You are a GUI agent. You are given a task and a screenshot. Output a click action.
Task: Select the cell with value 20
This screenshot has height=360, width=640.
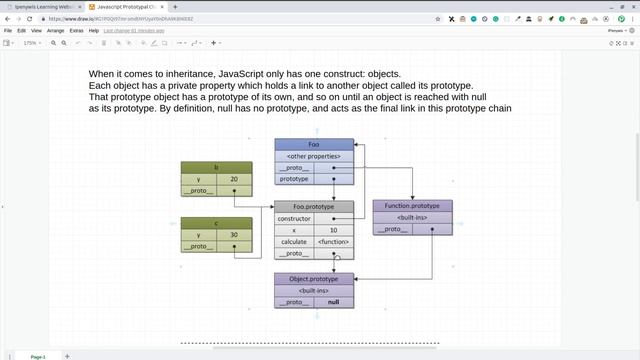tap(234, 179)
